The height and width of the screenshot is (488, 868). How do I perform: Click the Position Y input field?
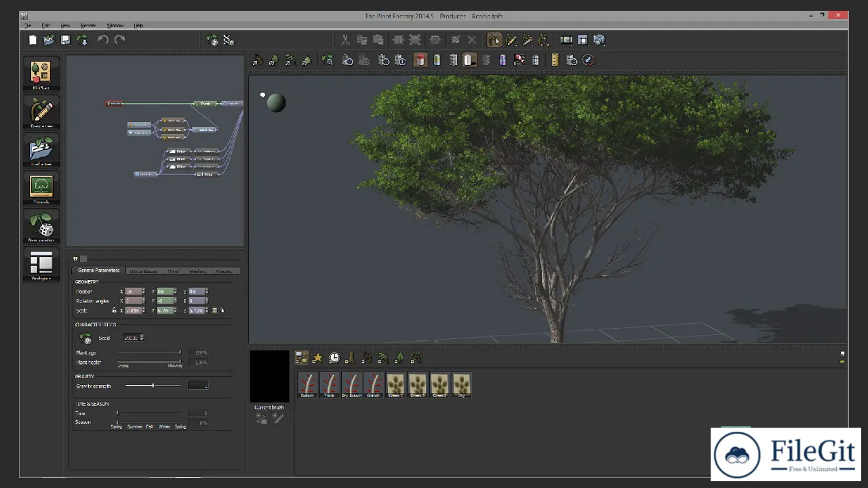pos(165,291)
